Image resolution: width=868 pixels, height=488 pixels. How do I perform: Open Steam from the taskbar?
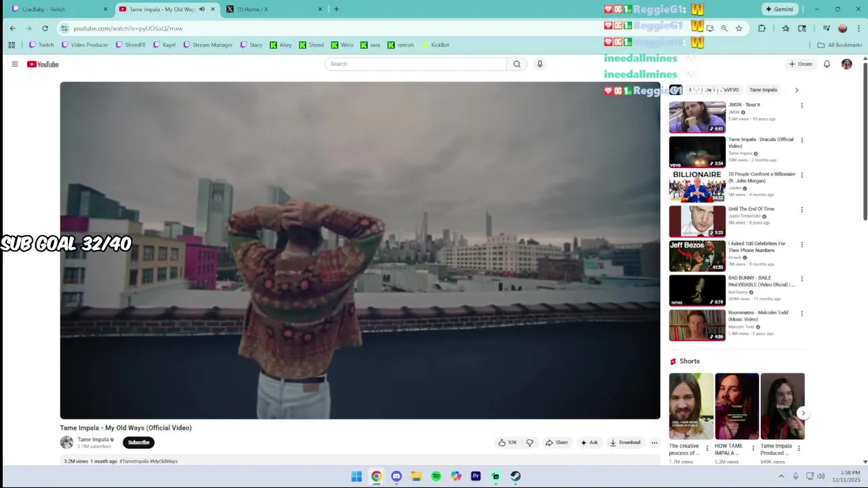(515, 476)
